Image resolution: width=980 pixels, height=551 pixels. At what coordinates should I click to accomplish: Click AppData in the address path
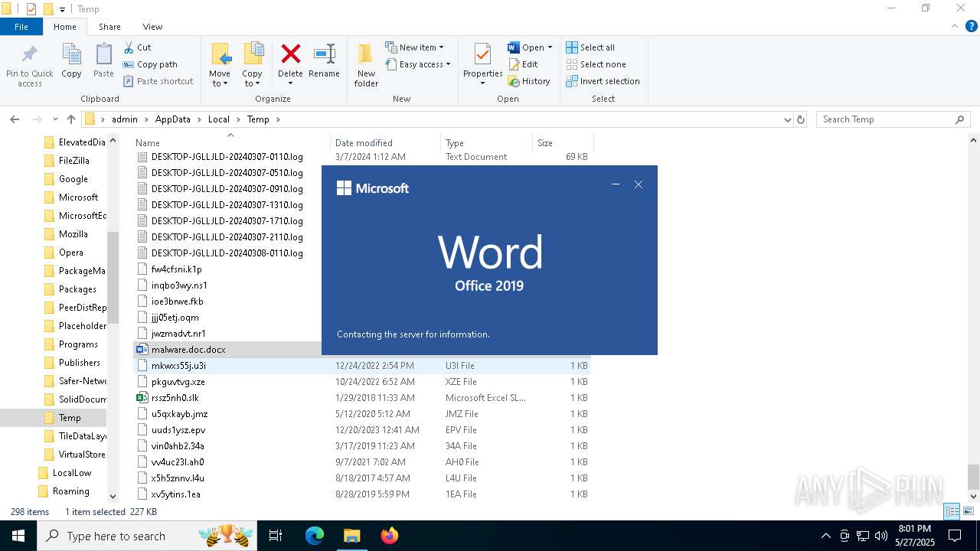pyautogui.click(x=173, y=119)
